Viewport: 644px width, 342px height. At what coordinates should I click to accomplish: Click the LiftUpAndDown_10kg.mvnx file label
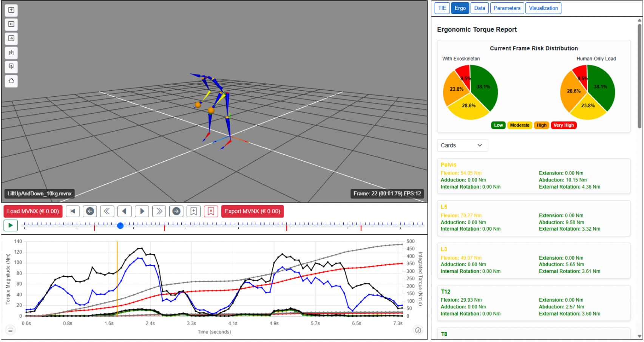(x=39, y=193)
